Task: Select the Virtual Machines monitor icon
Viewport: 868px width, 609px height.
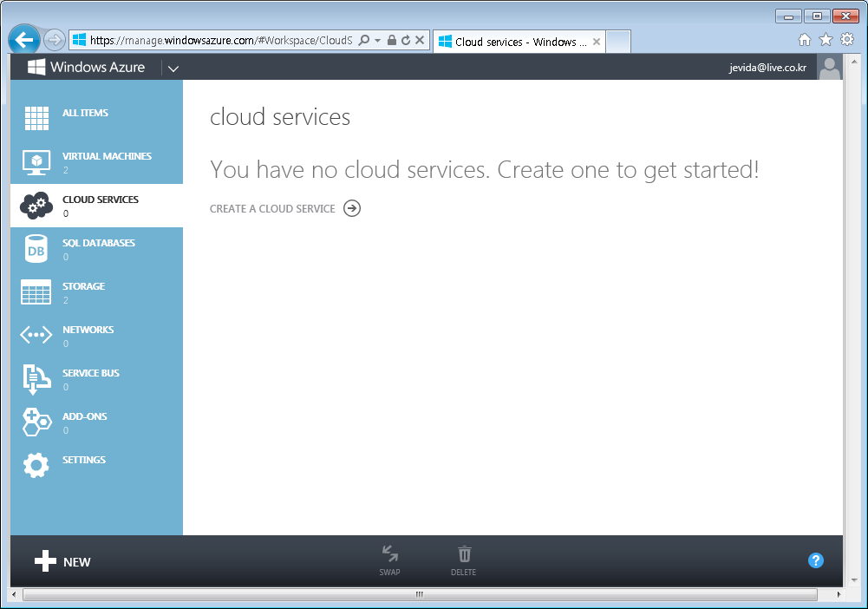Action: tap(36, 162)
